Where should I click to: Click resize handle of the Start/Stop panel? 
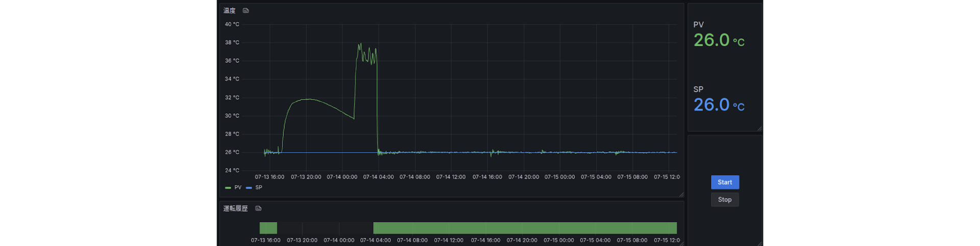[x=759, y=243]
